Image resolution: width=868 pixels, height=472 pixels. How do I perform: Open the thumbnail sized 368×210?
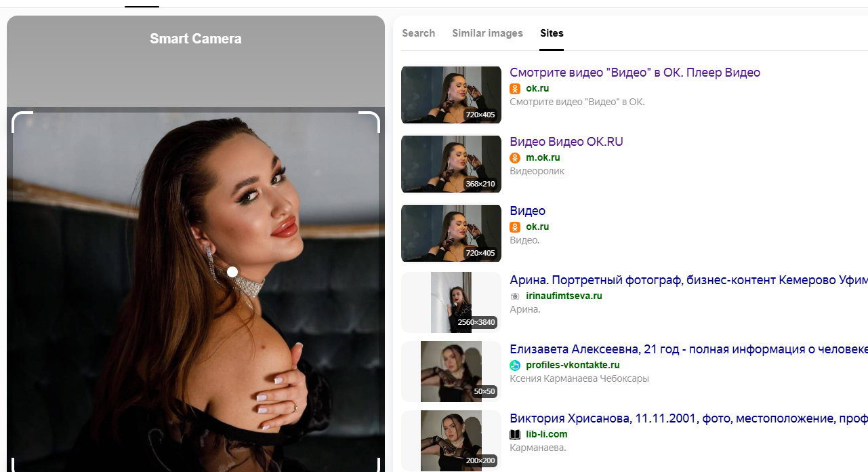[x=451, y=164]
